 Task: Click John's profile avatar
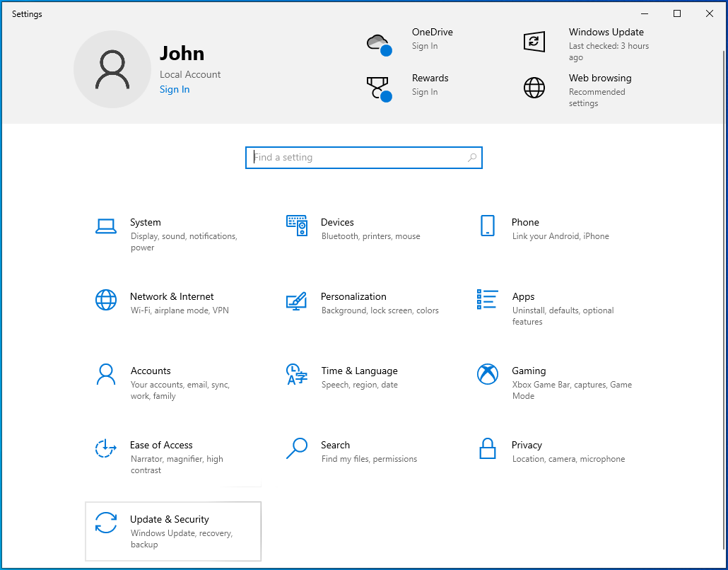click(x=112, y=69)
